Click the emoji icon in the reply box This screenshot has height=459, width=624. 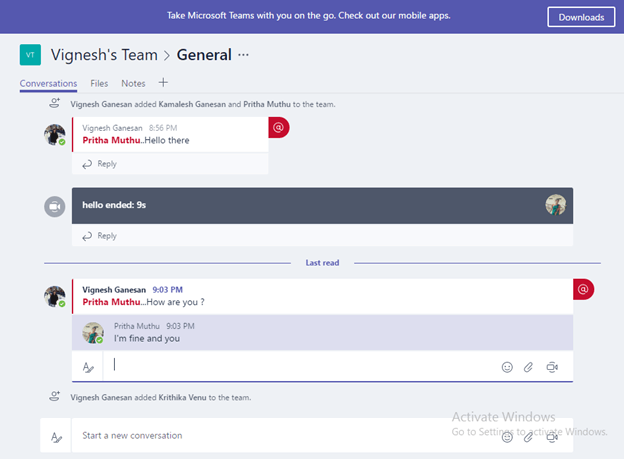pos(507,367)
